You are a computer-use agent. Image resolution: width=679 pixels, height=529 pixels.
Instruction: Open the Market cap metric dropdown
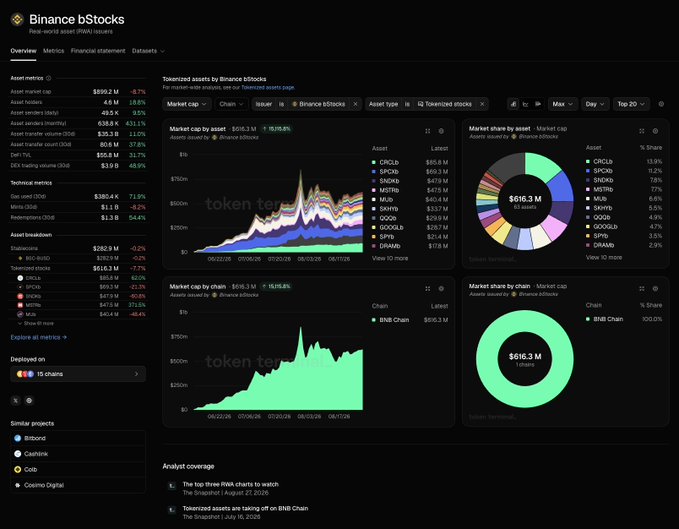coord(187,104)
